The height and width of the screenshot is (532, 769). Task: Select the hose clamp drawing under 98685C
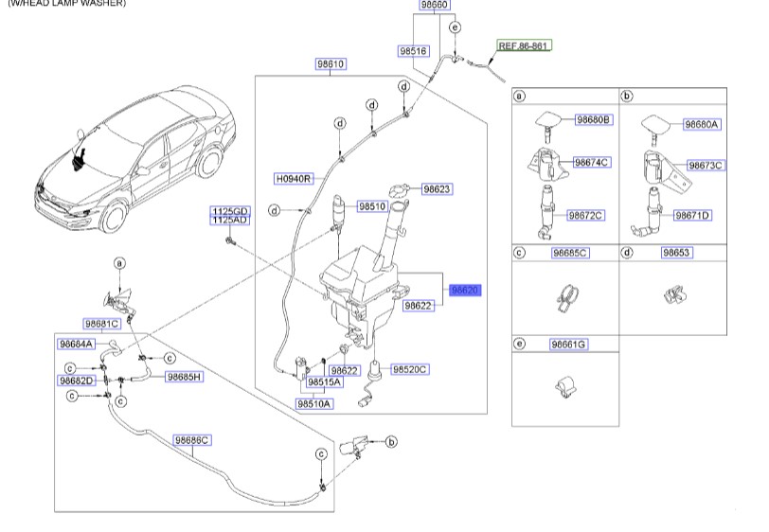[x=567, y=297]
